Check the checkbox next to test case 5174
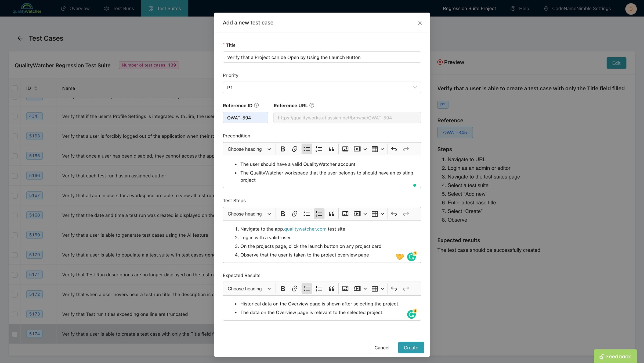This screenshot has height=363, width=644. pos(14,334)
